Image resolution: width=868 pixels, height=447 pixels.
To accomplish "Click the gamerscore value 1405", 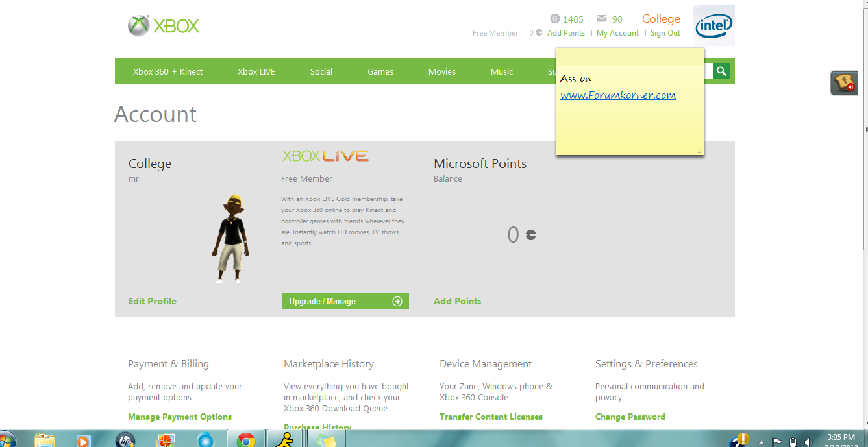I will tap(573, 19).
